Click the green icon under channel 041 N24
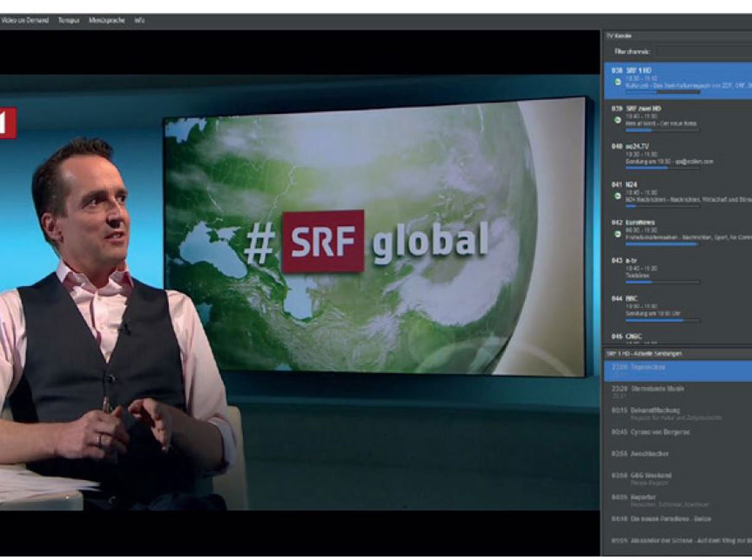Screen dimensions: 752x560 click(618, 196)
